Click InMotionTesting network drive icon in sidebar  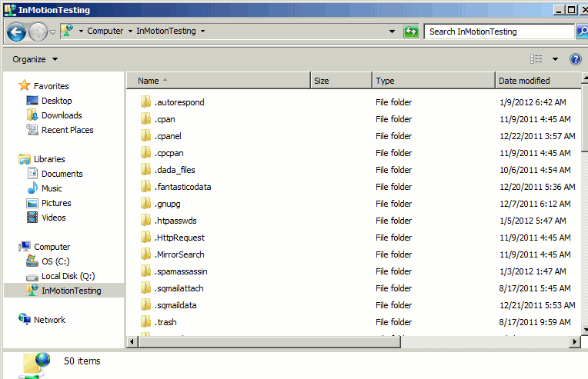point(32,290)
